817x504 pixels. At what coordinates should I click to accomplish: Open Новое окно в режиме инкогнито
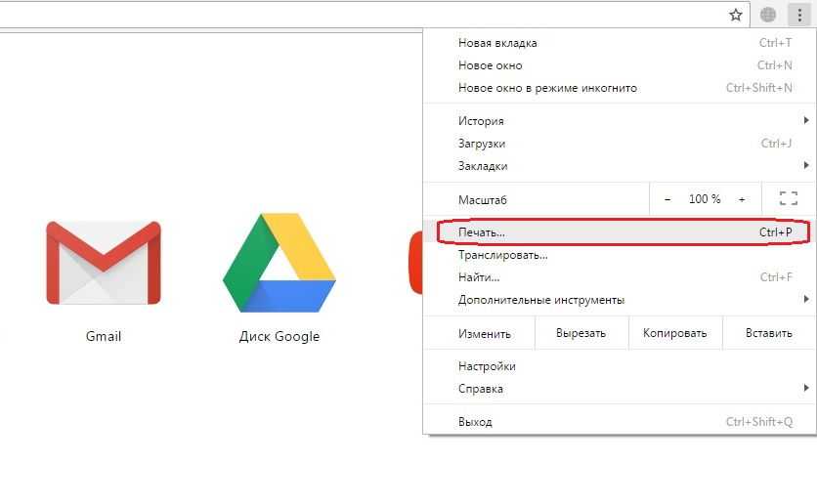[620, 88]
